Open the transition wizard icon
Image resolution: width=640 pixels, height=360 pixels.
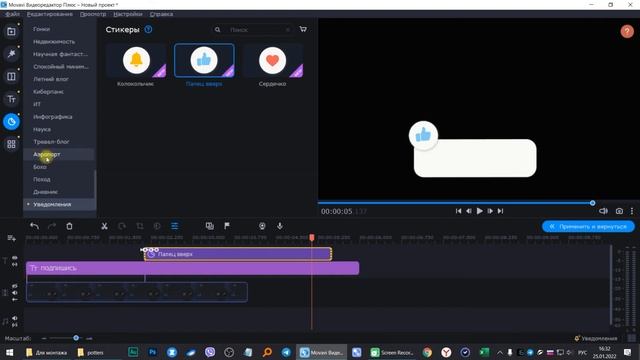pos(210,226)
